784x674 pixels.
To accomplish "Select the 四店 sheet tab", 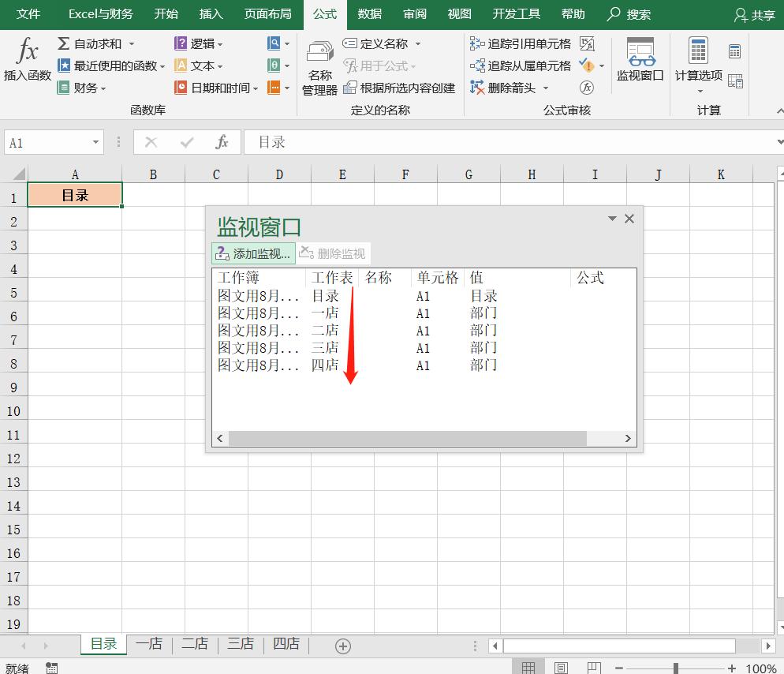I will pos(285,644).
